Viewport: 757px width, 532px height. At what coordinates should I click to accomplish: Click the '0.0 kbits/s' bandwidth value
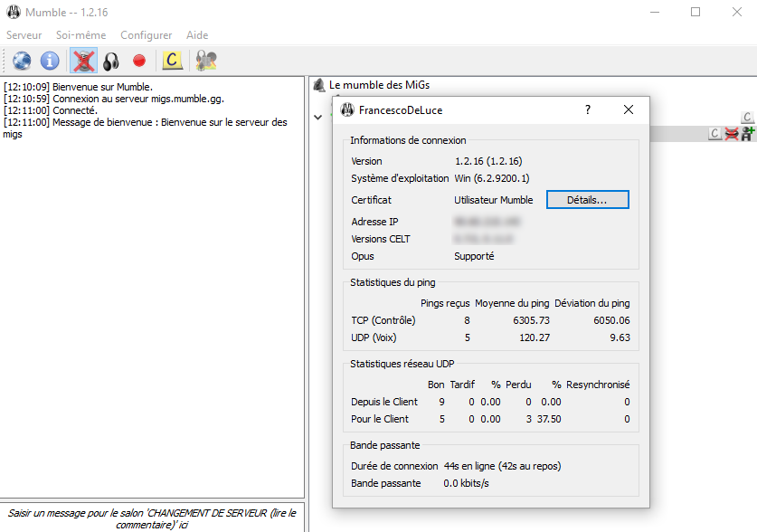[x=466, y=483]
